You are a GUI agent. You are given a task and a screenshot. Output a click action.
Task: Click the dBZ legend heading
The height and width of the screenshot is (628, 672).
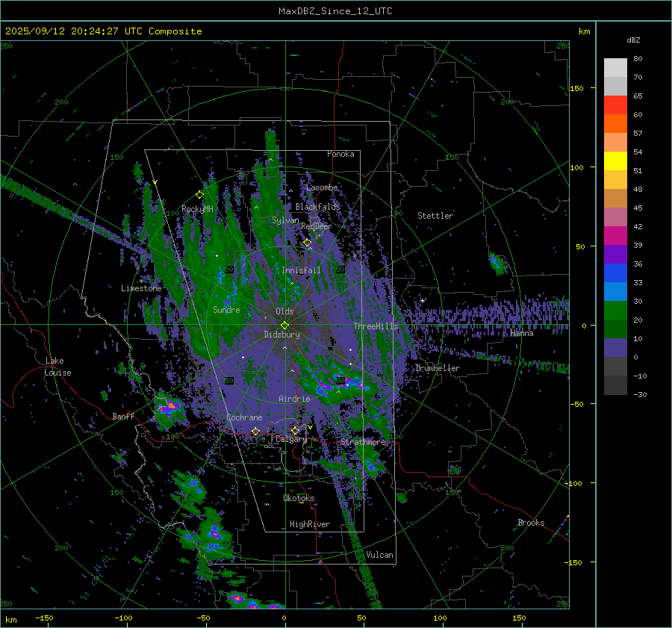pos(633,40)
